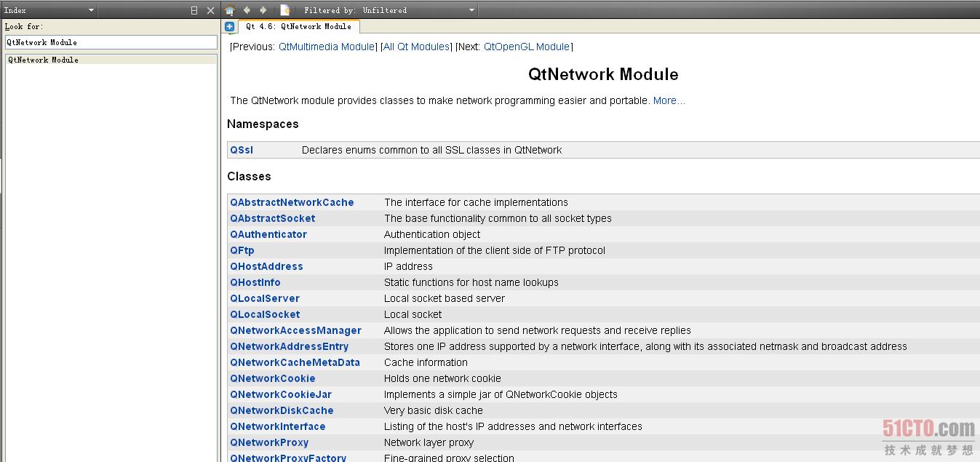Open the QHostAddress class link
This screenshot has width=980, height=462.
[266, 266]
